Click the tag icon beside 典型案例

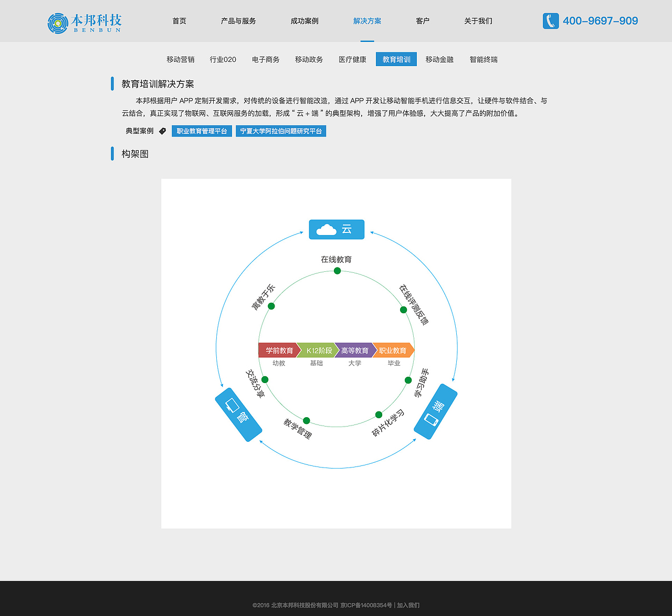tap(162, 131)
